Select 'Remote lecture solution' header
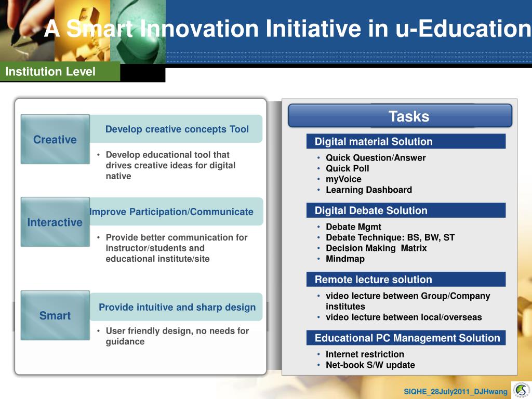Screen dimensions: 532x399 (x=406, y=279)
